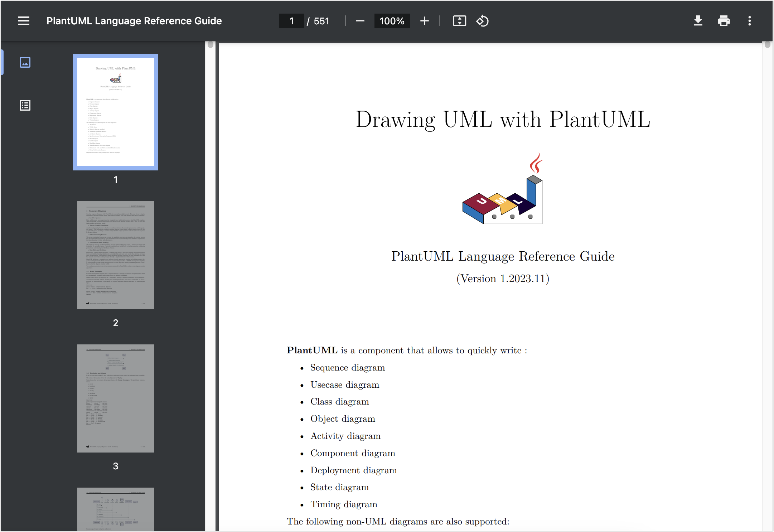Print the document
774x532 pixels.
pyautogui.click(x=724, y=21)
